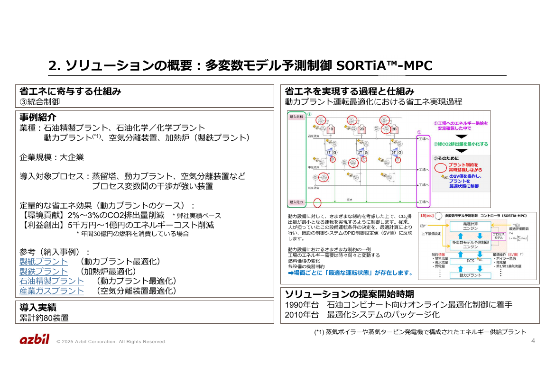This screenshot has height=392, width=555.
Task: Click the 3B boiler symbol in the diagram
Action: [x=394, y=129]
